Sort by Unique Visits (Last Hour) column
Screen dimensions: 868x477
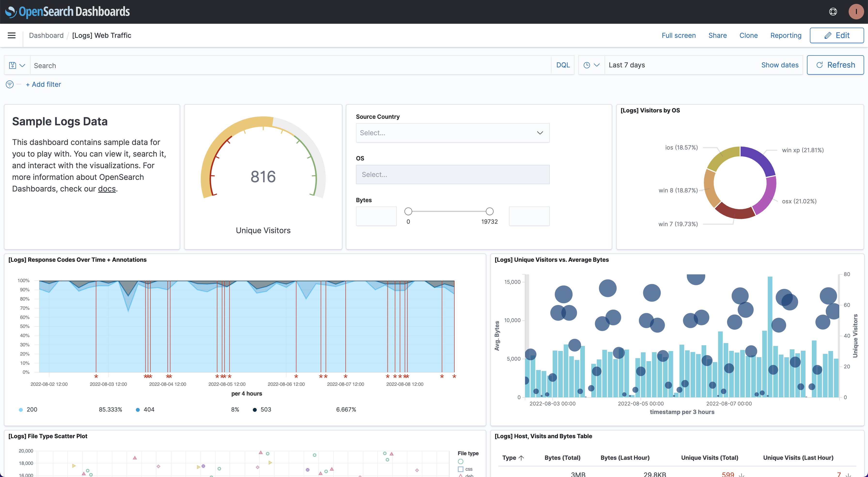(798, 458)
